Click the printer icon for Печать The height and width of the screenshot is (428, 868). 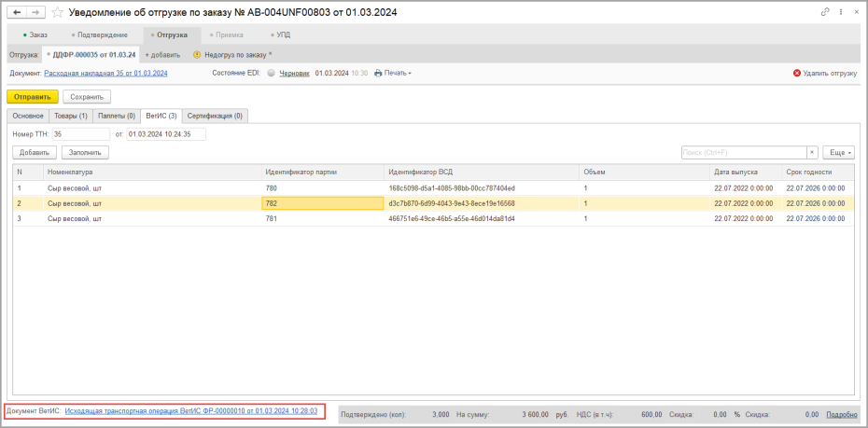(x=378, y=73)
